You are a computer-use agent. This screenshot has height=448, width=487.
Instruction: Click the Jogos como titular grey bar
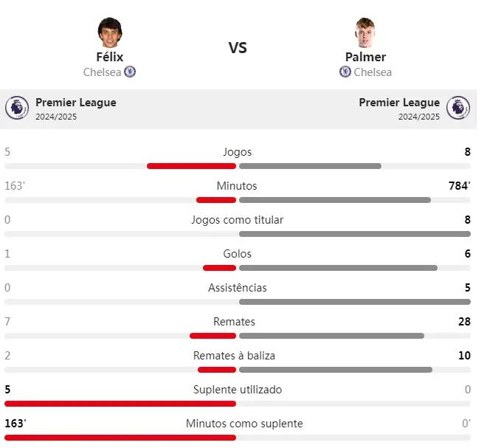tap(355, 234)
